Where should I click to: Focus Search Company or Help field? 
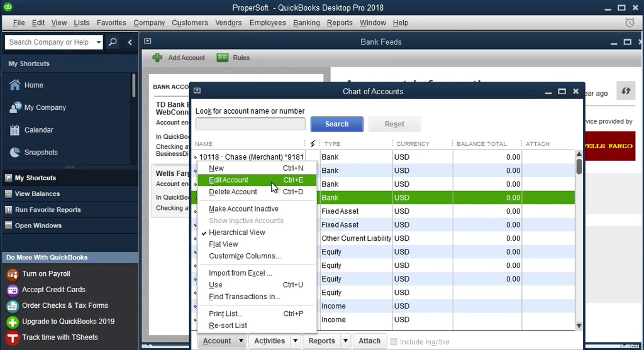[x=50, y=42]
